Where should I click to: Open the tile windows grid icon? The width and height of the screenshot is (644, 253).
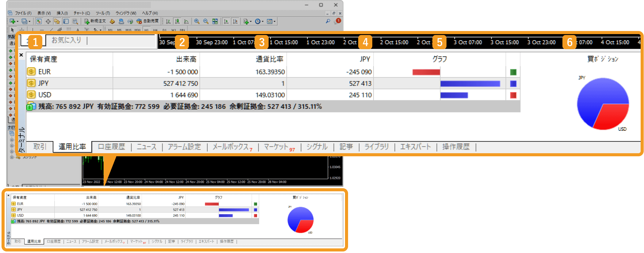[x=215, y=21]
